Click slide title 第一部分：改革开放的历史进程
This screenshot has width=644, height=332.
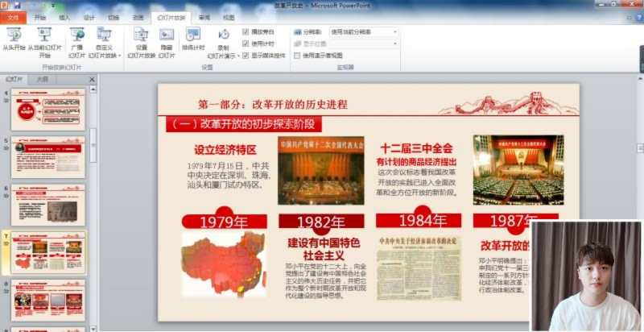pos(273,105)
